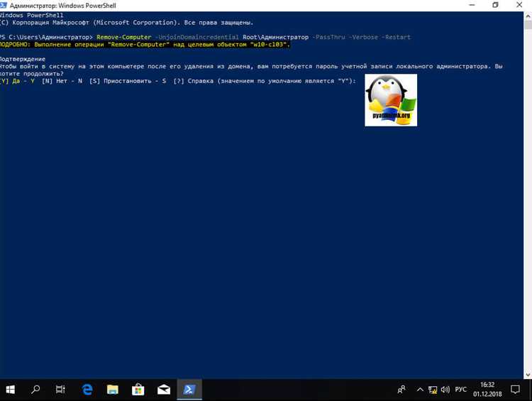Click the -PassThru parameter
The width and height of the screenshot is (532, 401).
coord(328,37)
